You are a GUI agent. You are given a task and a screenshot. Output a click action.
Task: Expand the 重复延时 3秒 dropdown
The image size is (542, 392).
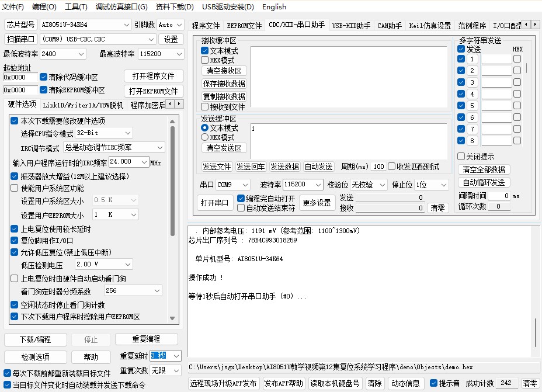(176, 356)
